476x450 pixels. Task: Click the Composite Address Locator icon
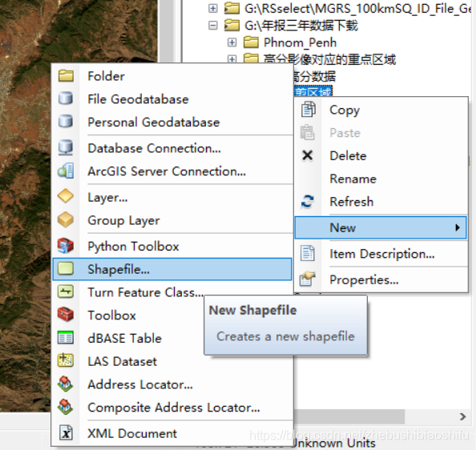66,407
